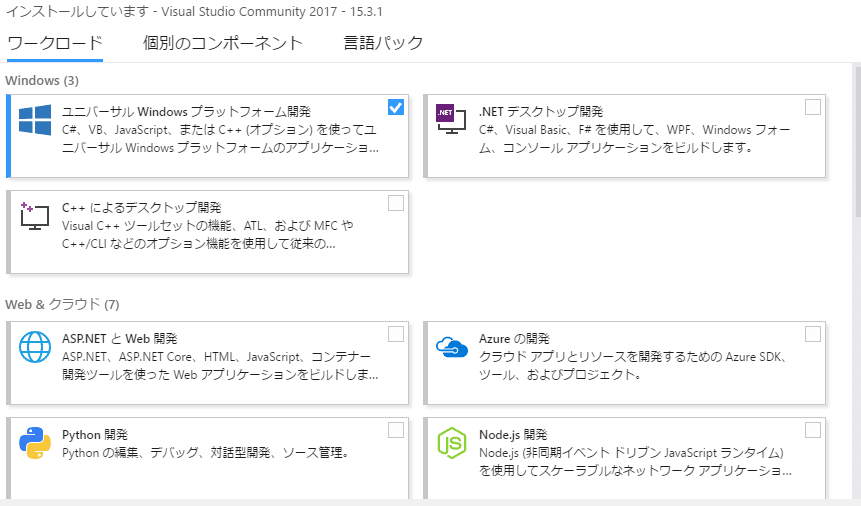Tick the Python 開発 checkbox
The image size is (861, 506).
[395, 430]
